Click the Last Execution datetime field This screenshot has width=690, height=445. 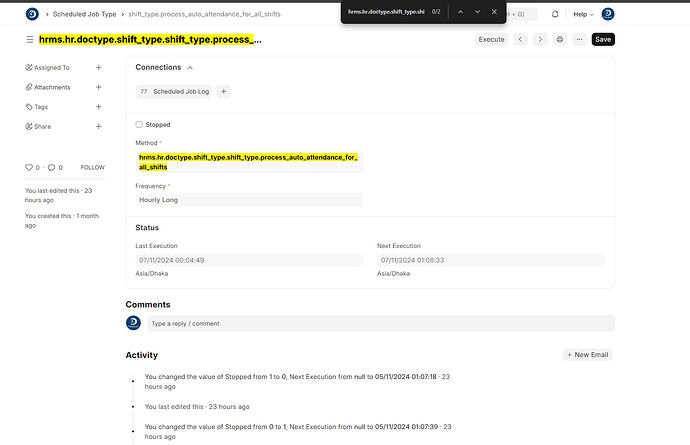249,260
